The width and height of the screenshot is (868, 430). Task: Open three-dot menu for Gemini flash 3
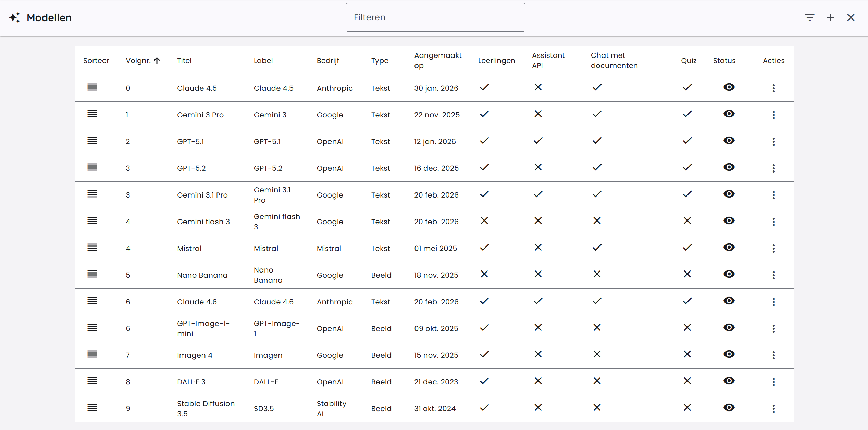773,222
